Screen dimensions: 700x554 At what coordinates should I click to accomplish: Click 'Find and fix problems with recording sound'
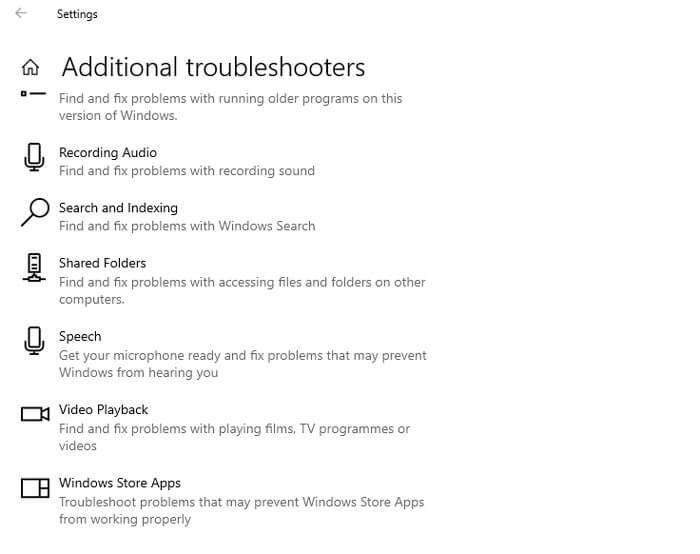(187, 171)
